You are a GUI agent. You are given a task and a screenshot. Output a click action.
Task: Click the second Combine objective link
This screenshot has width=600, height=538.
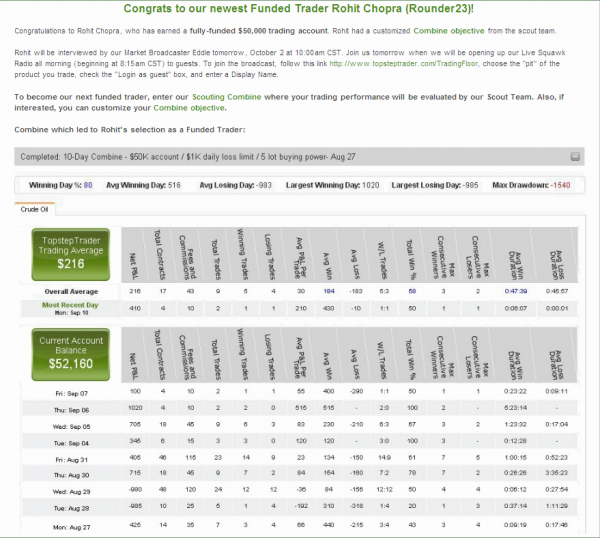click(189, 108)
